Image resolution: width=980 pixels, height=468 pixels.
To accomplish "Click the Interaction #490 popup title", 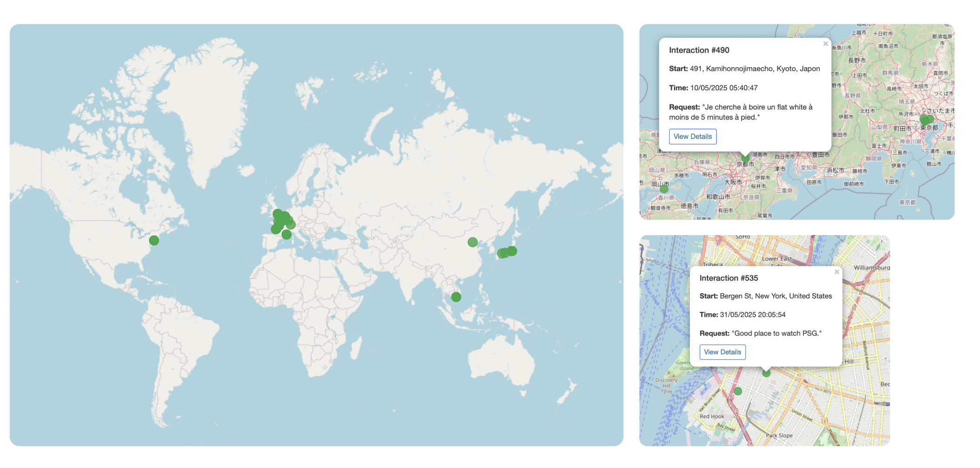I will 698,50.
